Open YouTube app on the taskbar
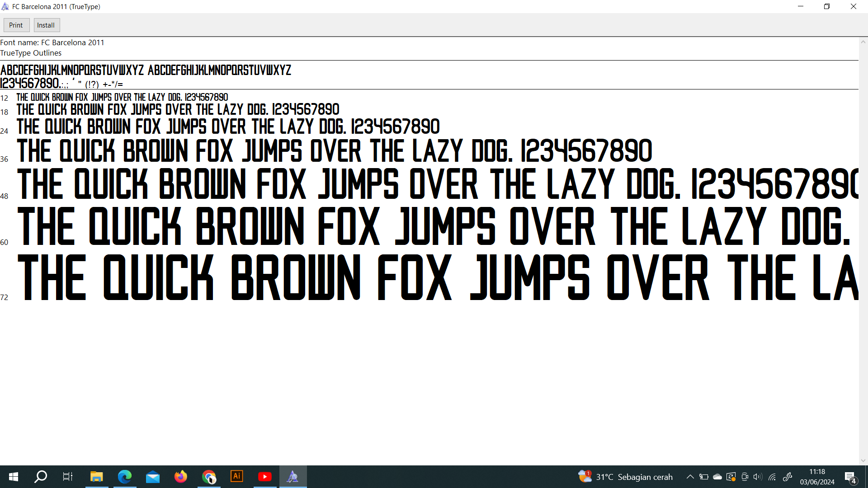The height and width of the screenshot is (488, 868). [265, 477]
